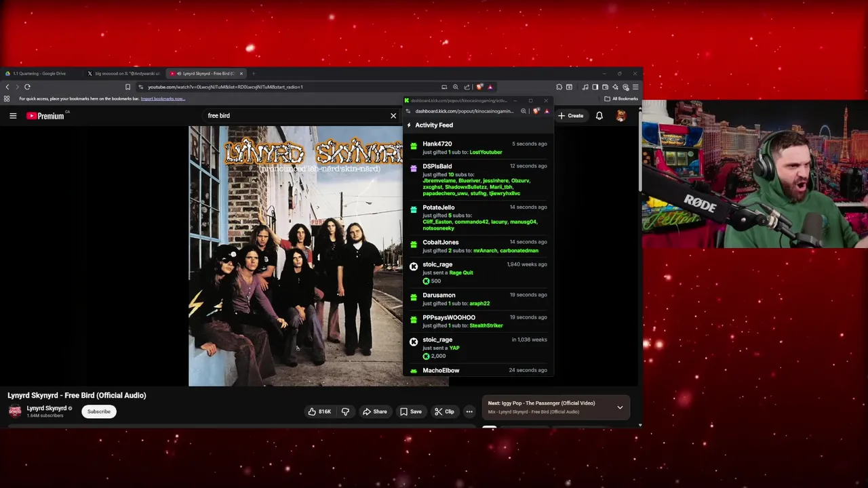Open stoic_rage Rage Quit entry
The image size is (868, 488).
pos(479,272)
